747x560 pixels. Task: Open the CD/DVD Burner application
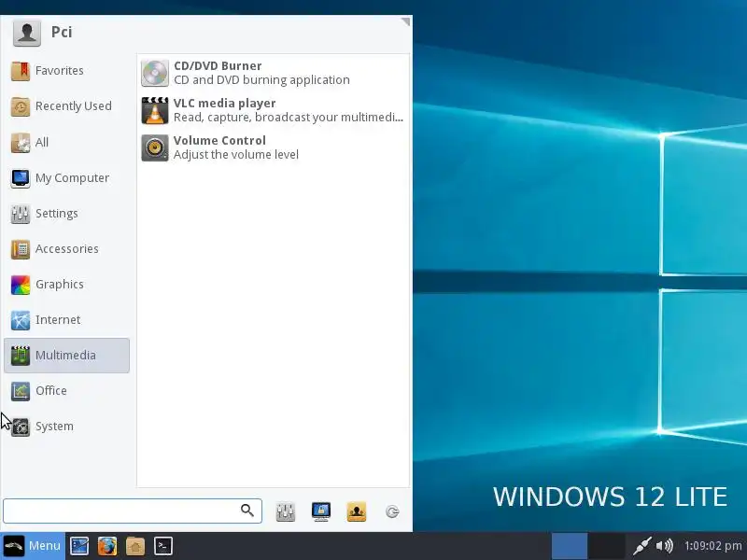[273, 73]
